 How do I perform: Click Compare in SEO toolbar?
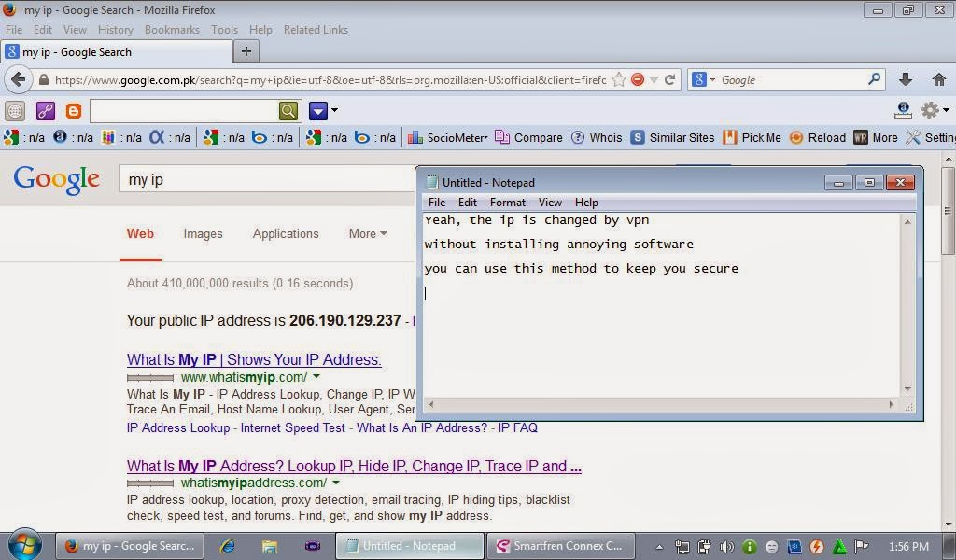(x=528, y=138)
